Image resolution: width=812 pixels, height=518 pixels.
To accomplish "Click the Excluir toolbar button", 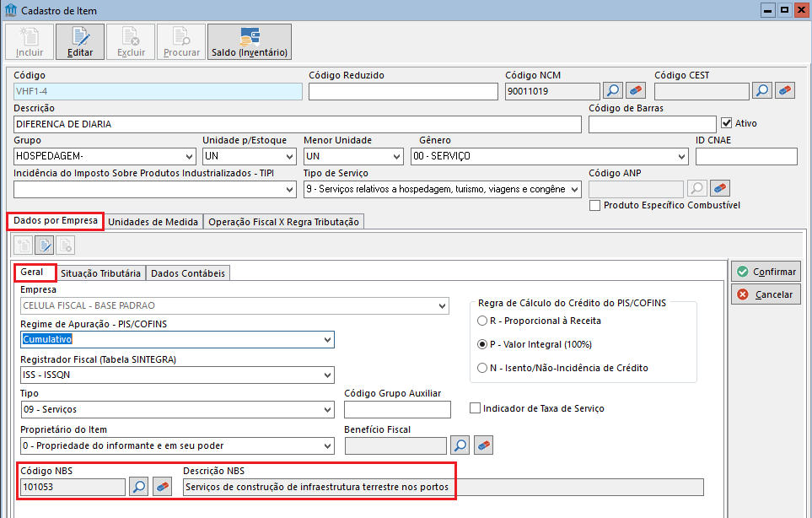I will [131, 42].
